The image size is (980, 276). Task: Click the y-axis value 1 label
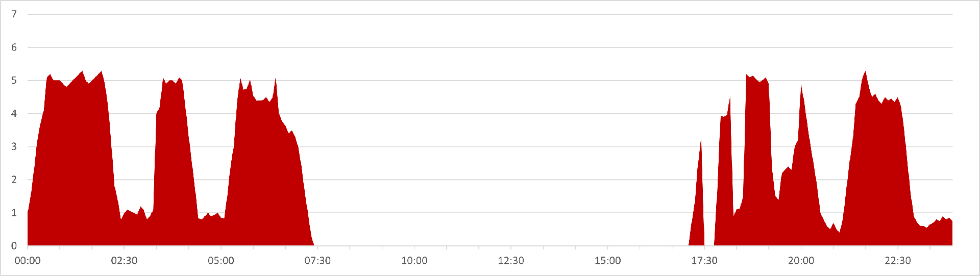(14, 213)
